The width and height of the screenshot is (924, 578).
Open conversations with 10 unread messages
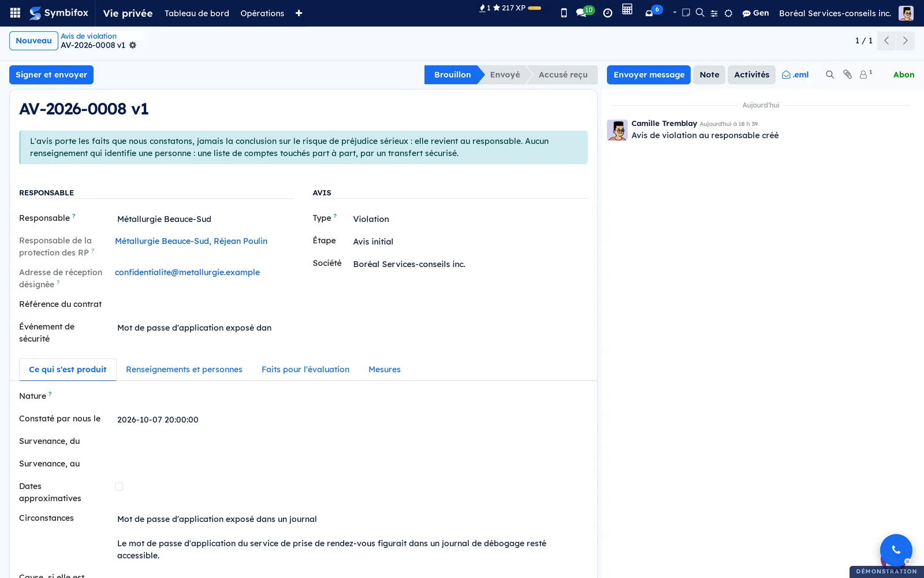point(584,12)
